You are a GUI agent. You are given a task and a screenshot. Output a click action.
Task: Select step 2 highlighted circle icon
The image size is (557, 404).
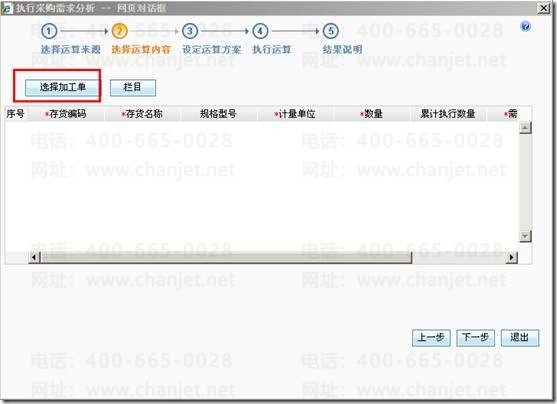119,31
